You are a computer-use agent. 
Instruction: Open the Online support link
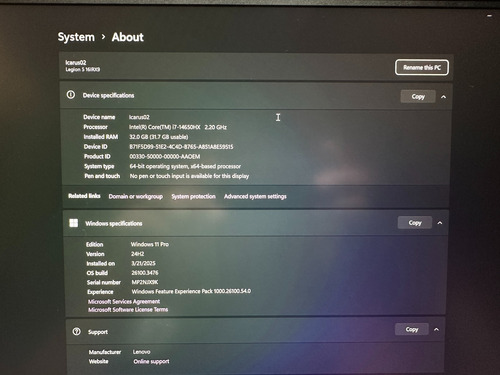coord(151,361)
